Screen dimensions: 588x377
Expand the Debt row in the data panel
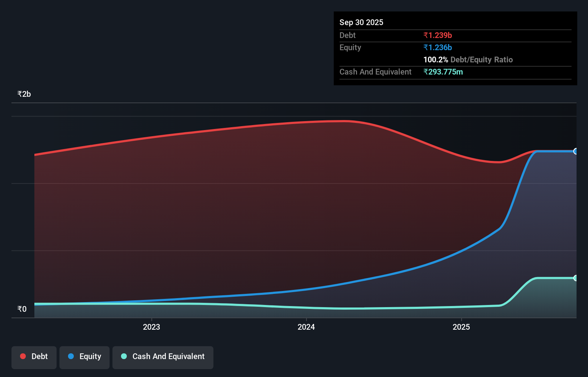click(347, 35)
